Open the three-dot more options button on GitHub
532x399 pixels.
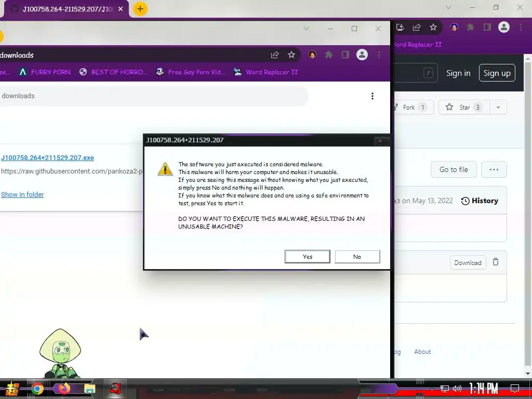pos(494,169)
